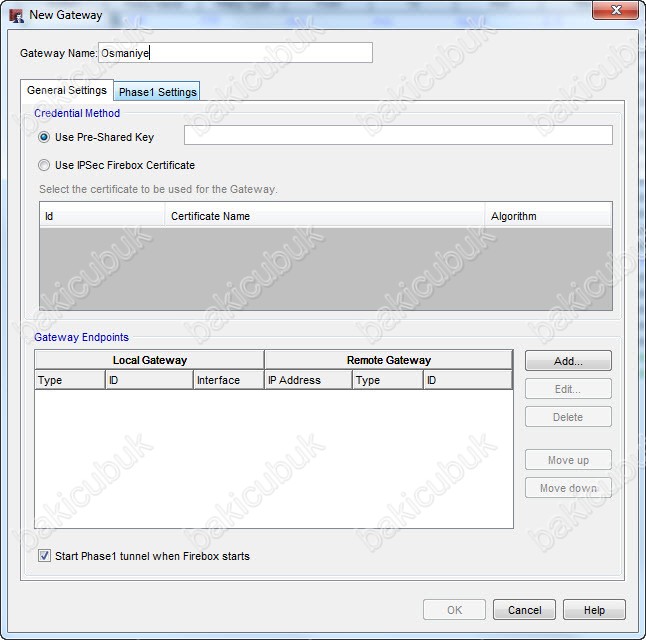Click the New Gateway title bar icon

click(16, 15)
